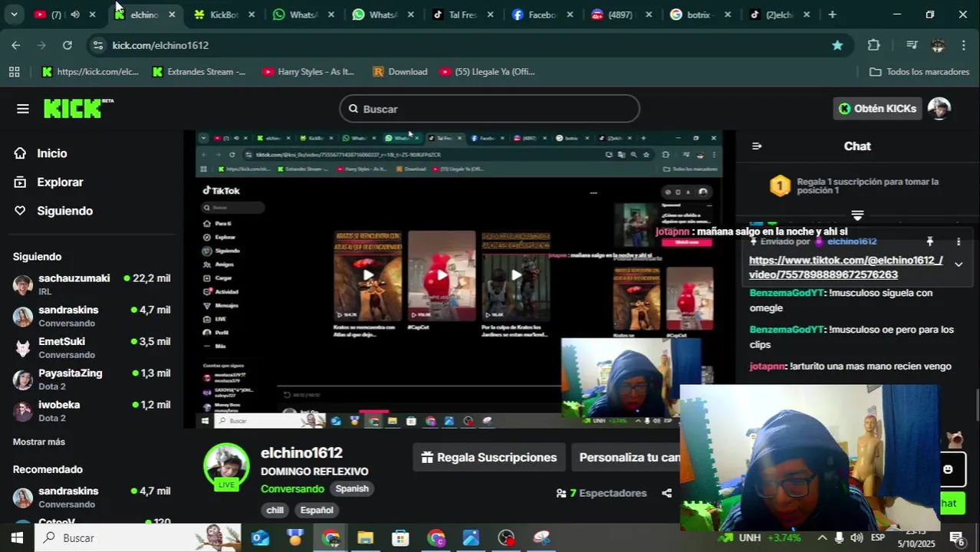
Task: Open pinned message options menu
Action: point(958,242)
